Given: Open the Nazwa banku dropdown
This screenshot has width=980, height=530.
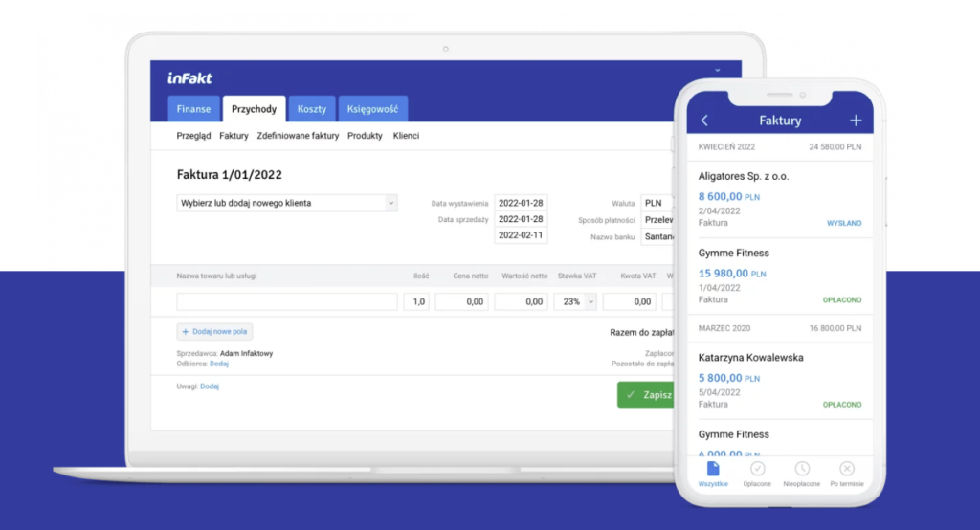Looking at the screenshot, I should click(x=657, y=237).
